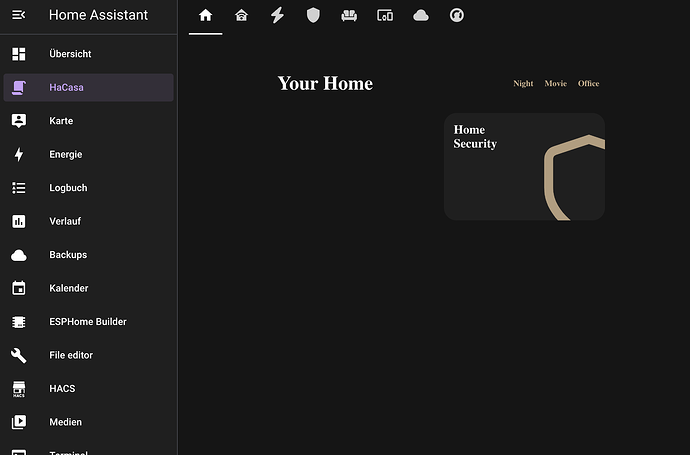Viewport: 690px width, 455px height.
Task: Switch to the cloud tab in top bar
Action: pos(421,15)
